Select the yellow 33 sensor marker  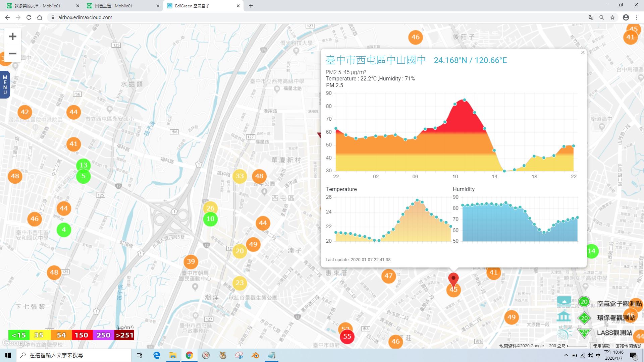239,176
